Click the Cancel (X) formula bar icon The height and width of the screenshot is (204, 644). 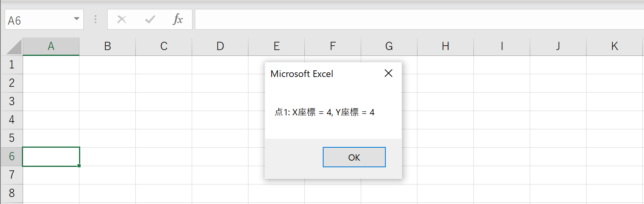[x=122, y=20]
